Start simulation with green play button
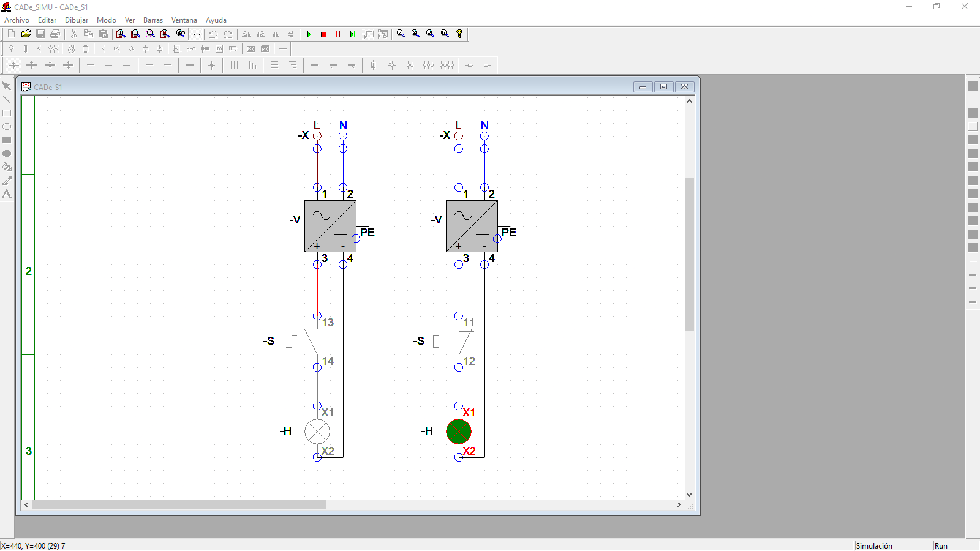The height and width of the screenshot is (551, 980). click(309, 34)
